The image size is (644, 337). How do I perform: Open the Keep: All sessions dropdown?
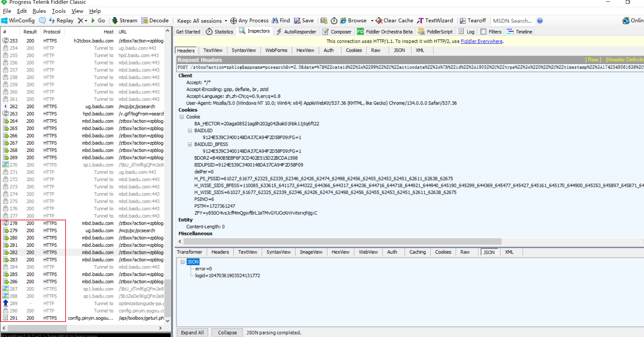[202, 21]
